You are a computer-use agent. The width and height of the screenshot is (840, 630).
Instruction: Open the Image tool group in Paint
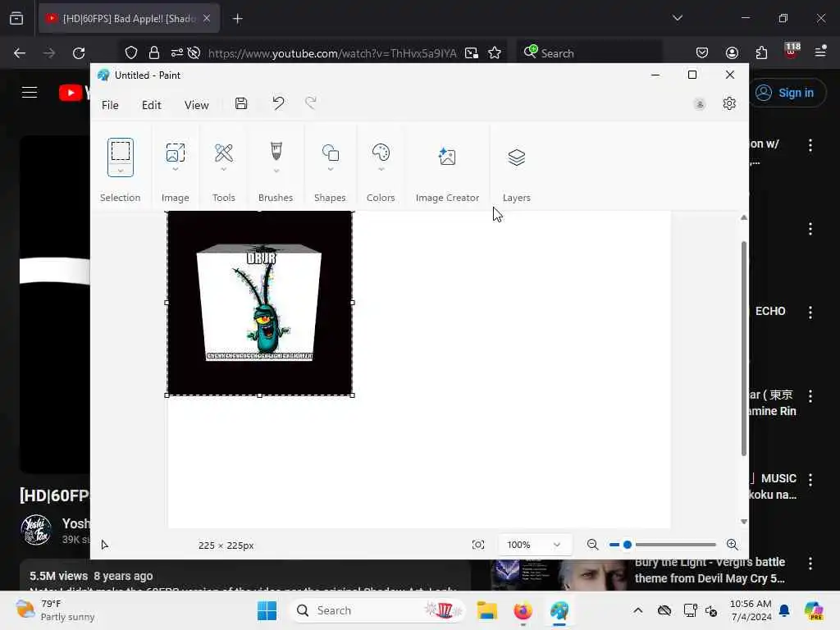(x=176, y=153)
